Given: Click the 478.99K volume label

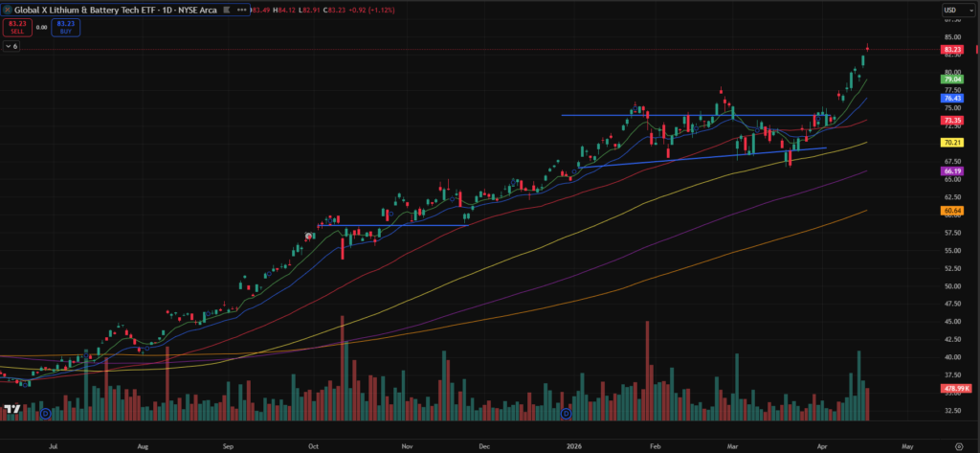Looking at the screenshot, I should (x=954, y=388).
